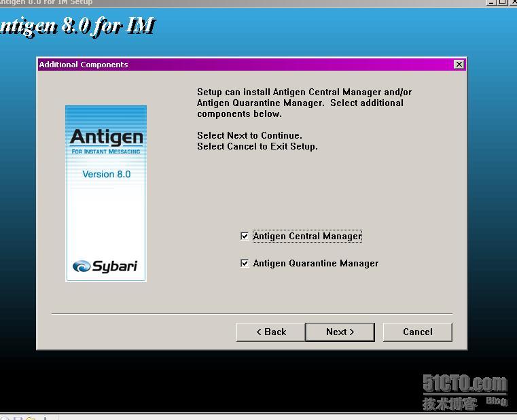
Task: Close the Additional Components dialog
Action: click(459, 65)
